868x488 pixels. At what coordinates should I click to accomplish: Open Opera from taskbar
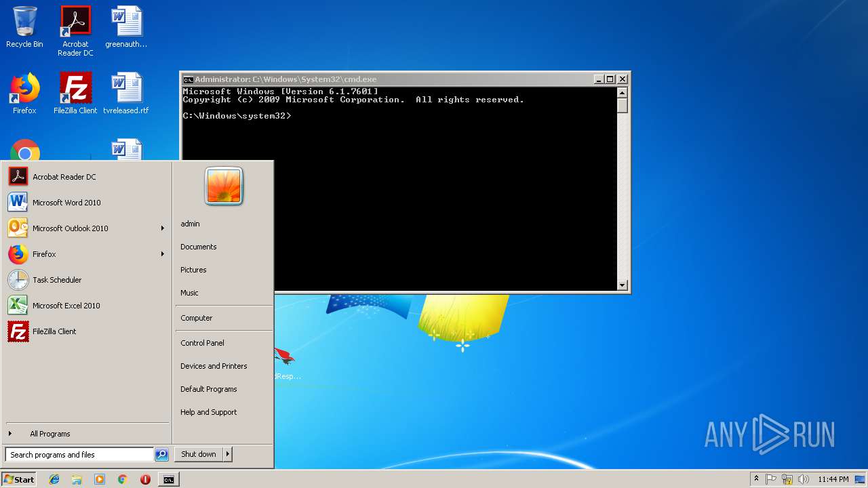[x=145, y=479]
